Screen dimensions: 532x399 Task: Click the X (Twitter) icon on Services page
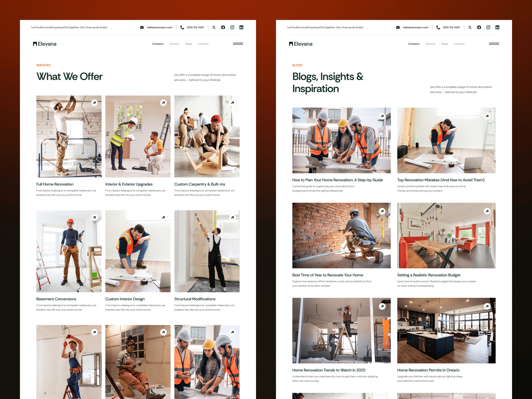tap(214, 27)
